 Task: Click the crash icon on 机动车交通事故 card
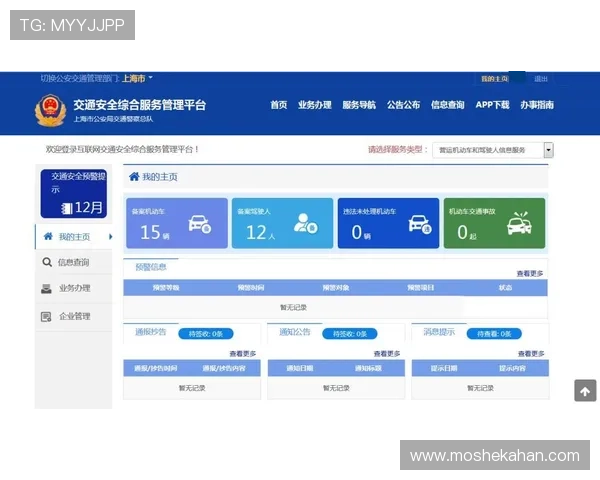519,223
